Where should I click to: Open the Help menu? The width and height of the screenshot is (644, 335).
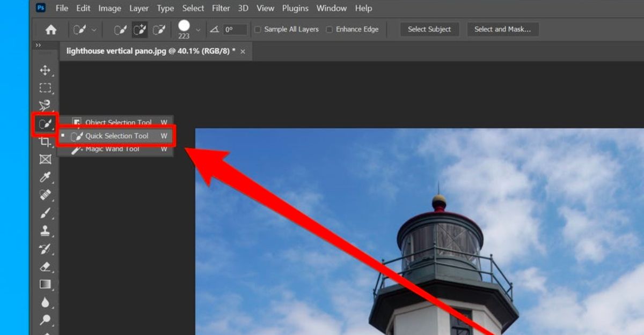coord(363,8)
